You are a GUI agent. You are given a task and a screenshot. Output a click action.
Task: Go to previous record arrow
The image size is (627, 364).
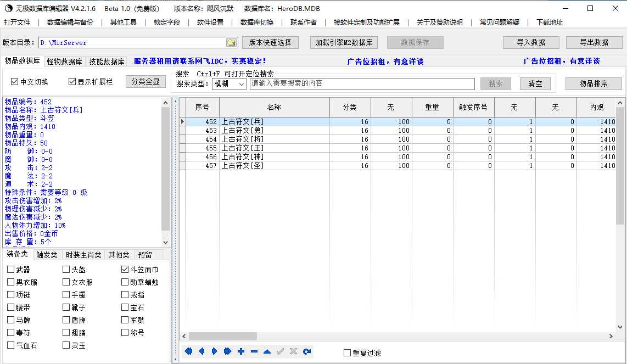pos(201,351)
